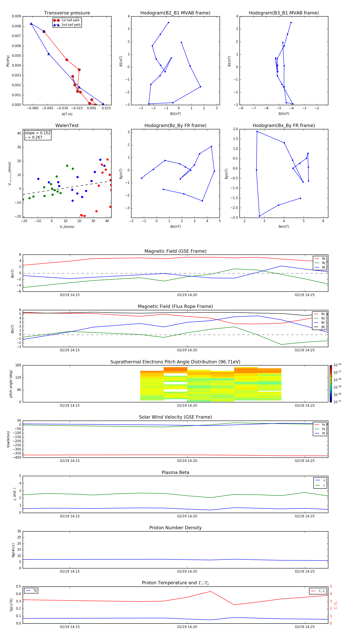Screen dimensions: 351x644
Task: Click '02/19 14:20' tick under Proton Temperature panel
Action: (x=187, y=627)
